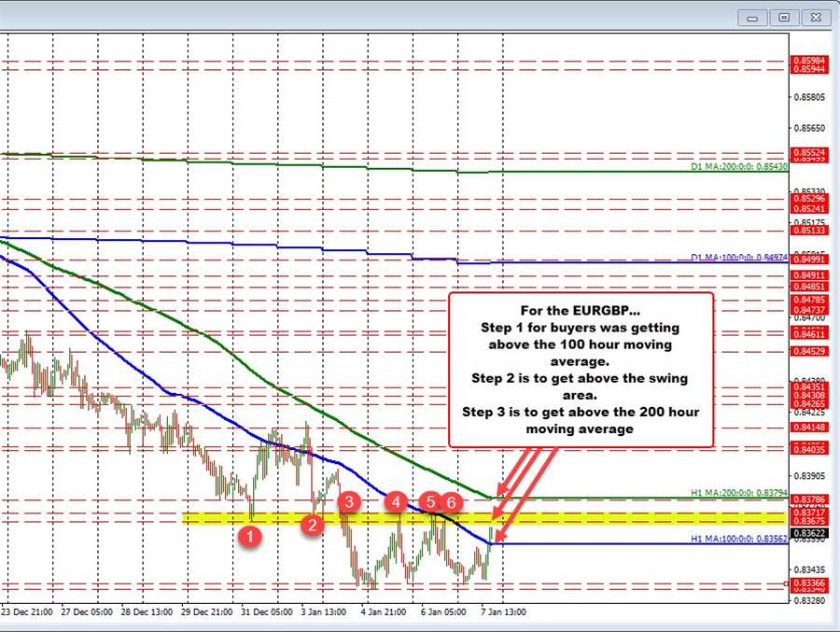Click red circle marker number 1
Screen dimensions: 840x632
[x=249, y=536]
